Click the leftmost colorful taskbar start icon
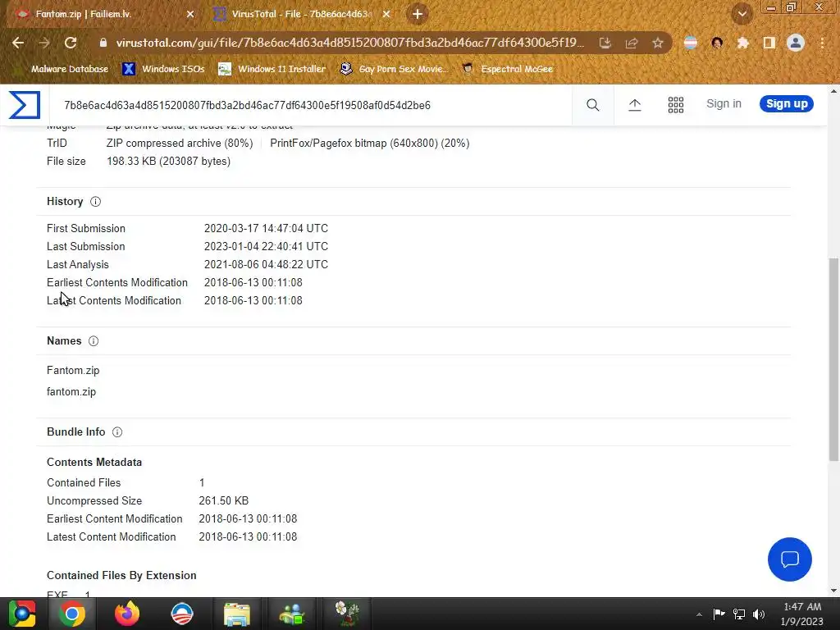Image resolution: width=840 pixels, height=630 pixels. coord(22,614)
